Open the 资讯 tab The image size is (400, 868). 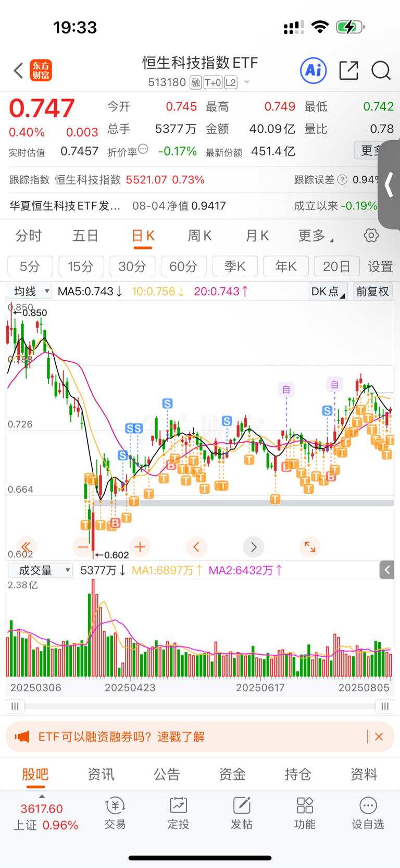click(101, 774)
